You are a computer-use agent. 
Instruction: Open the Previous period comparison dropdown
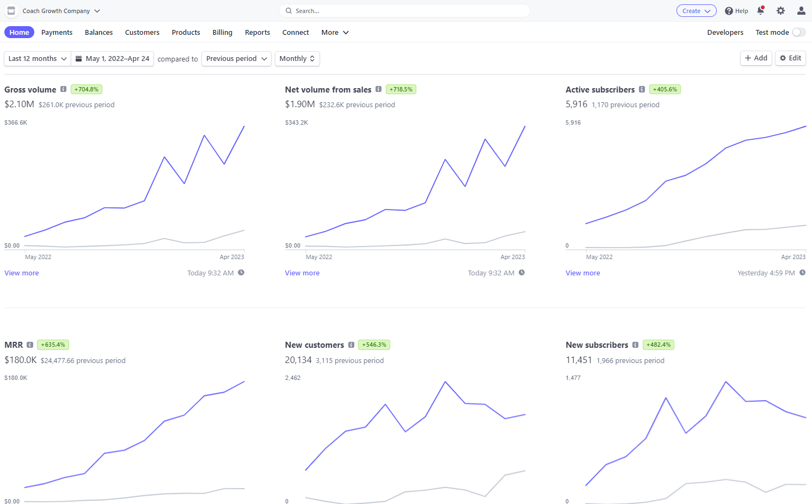[x=236, y=59]
